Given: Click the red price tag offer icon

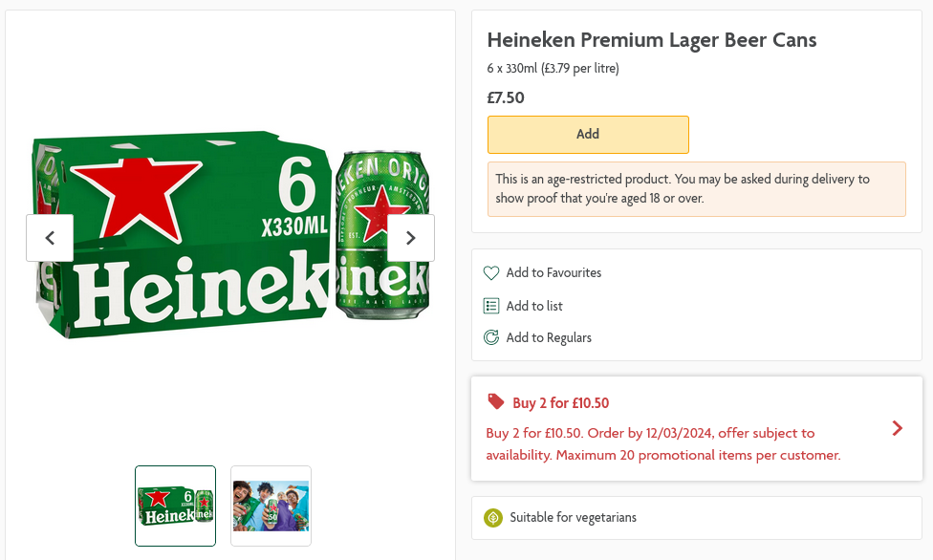Looking at the screenshot, I should click(494, 401).
